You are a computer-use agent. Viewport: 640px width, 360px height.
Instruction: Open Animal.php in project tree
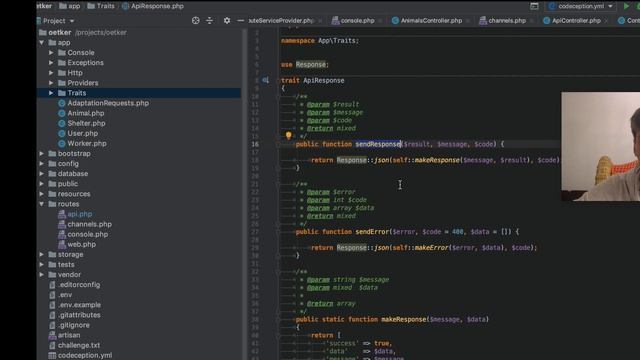[81, 113]
